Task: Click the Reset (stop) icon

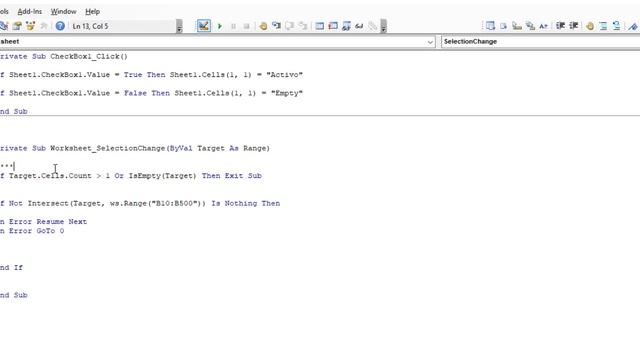Action: [246, 26]
